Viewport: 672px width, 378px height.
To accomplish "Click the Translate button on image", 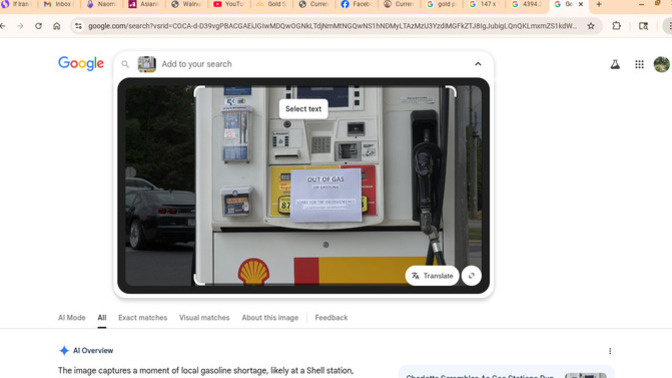I will pos(432,276).
